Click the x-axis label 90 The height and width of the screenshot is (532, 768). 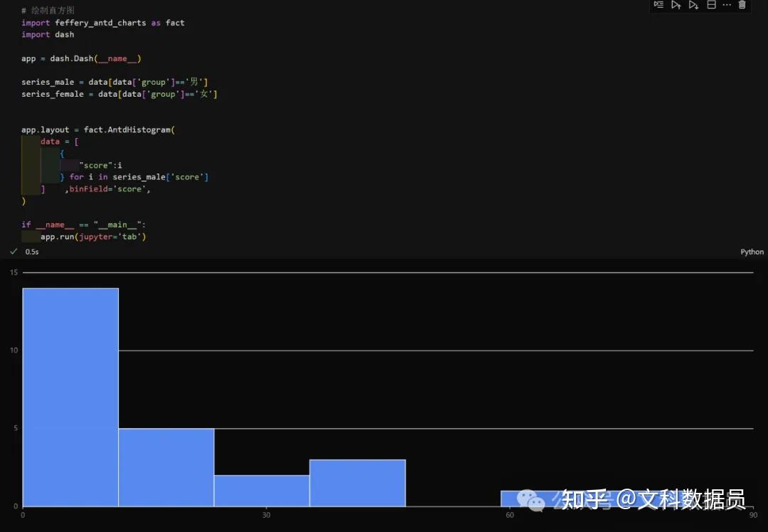754,515
